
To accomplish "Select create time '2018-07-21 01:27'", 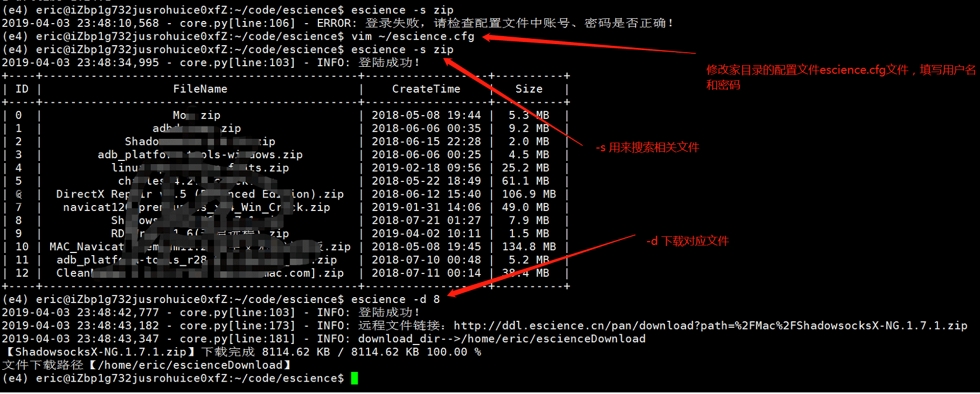I will (426, 220).
